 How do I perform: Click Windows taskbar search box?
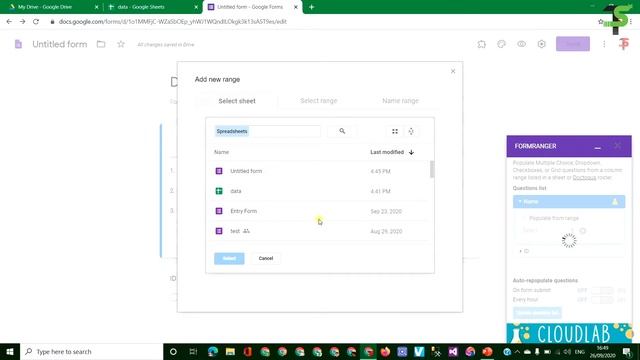click(91, 351)
